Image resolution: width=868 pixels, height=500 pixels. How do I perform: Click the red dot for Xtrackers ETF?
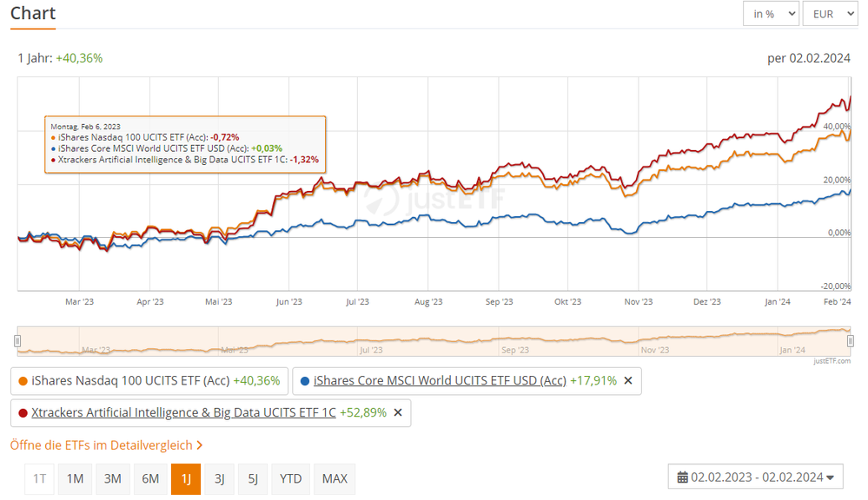(23, 413)
